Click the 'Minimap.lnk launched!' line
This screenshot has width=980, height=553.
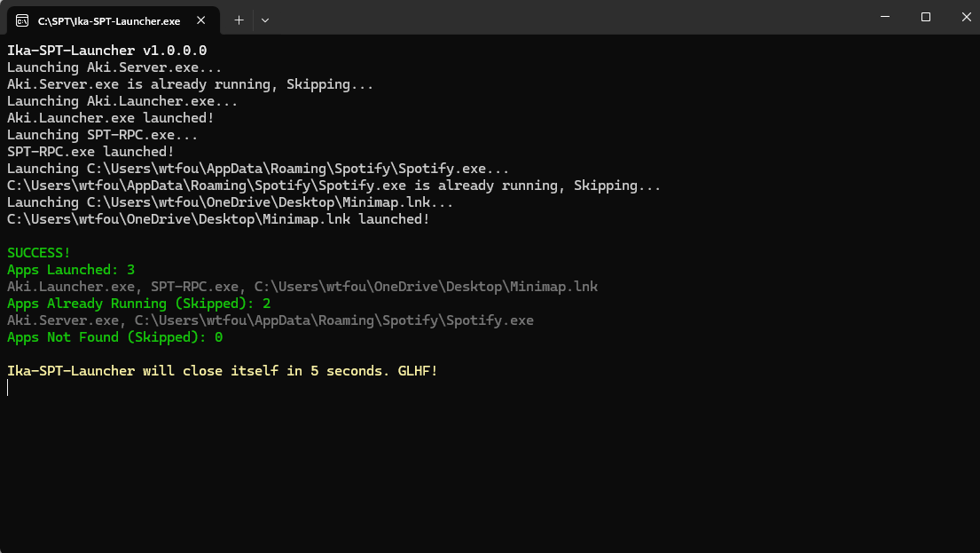[x=218, y=219]
